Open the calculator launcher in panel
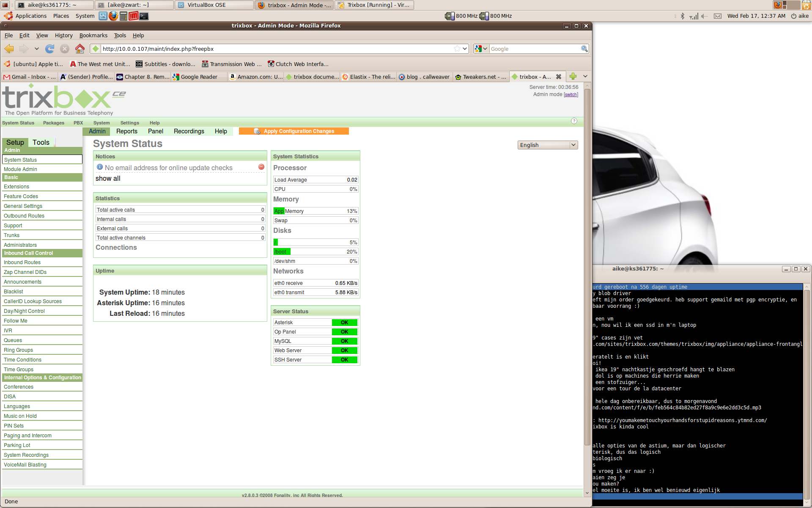 123,16
